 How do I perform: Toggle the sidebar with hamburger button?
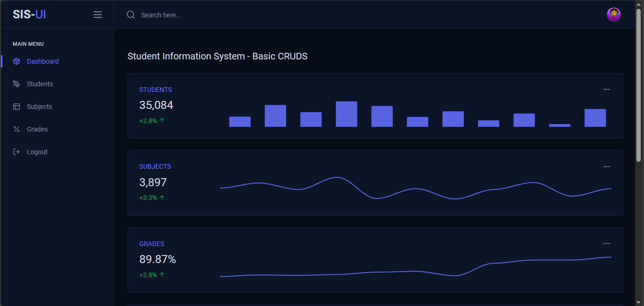(x=98, y=15)
